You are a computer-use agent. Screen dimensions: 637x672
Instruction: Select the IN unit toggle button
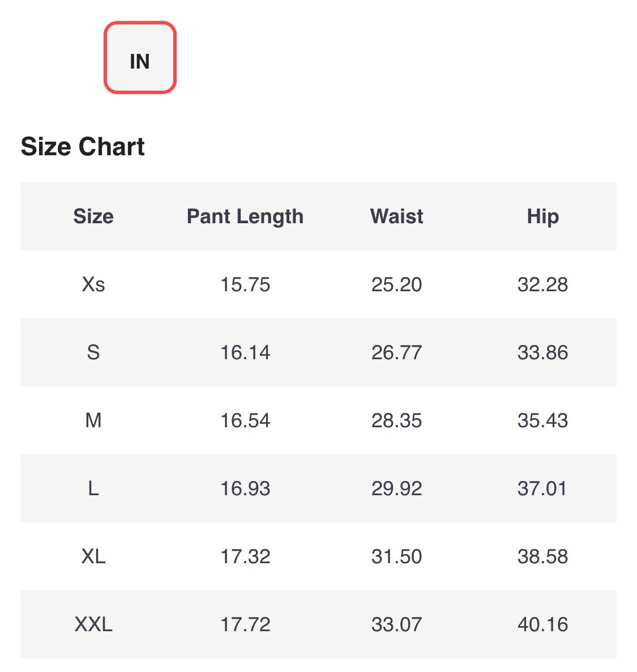(x=140, y=58)
